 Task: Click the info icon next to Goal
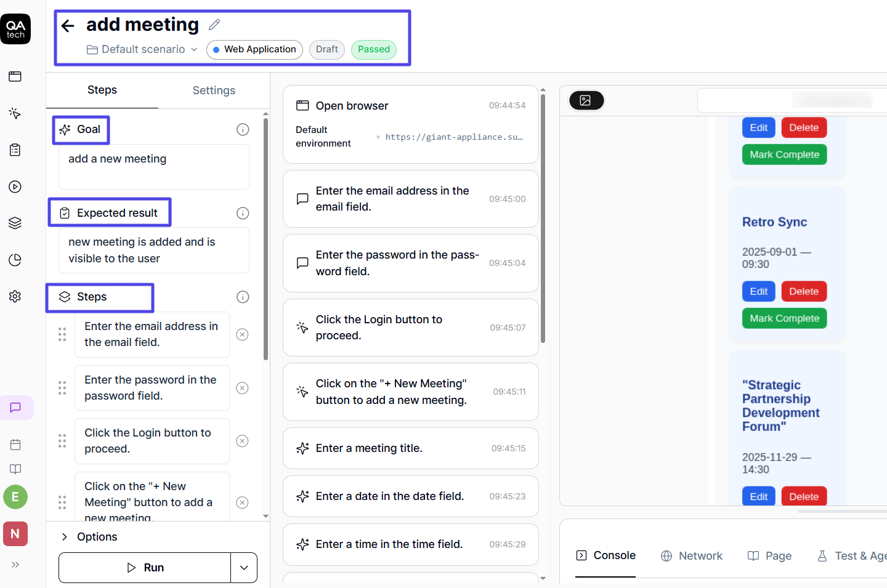[243, 129]
